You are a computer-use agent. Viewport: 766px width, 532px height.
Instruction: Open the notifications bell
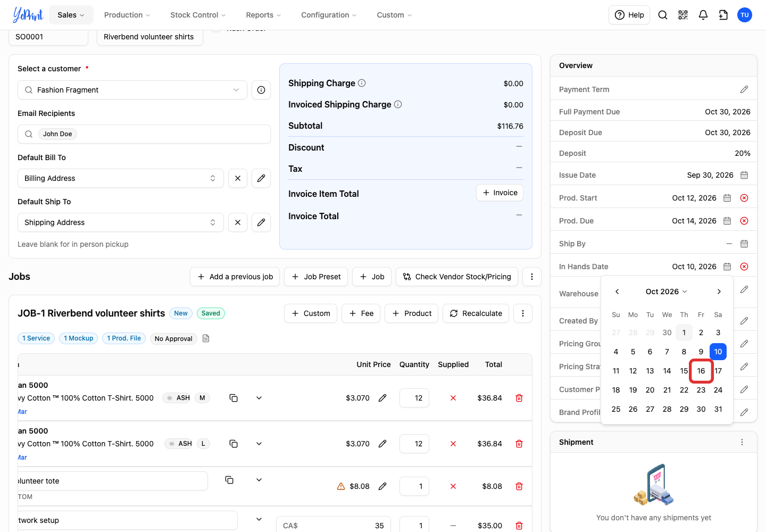[x=703, y=15]
